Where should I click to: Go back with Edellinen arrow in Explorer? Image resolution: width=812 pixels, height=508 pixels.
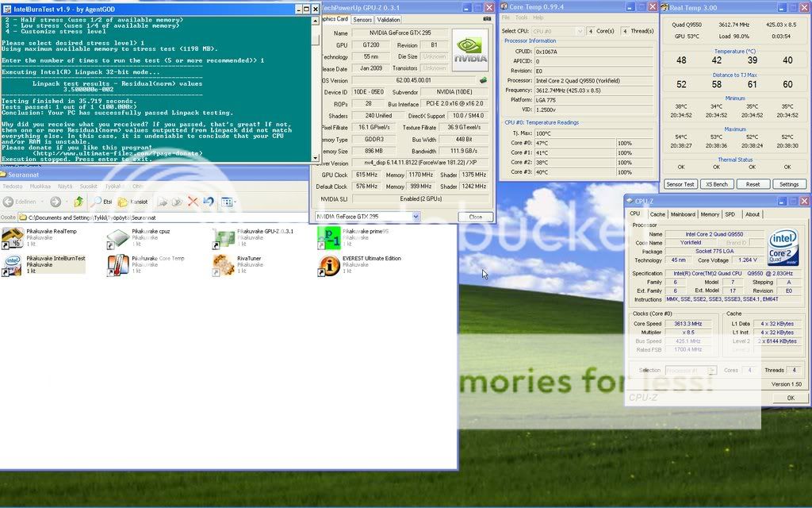(8, 202)
